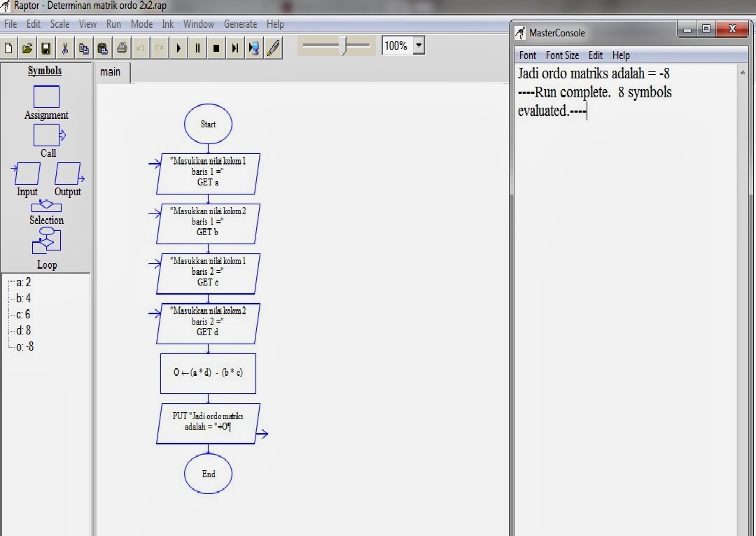Switch to the main flowchart tab
Image resolution: width=756 pixels, height=536 pixels.
pos(112,72)
